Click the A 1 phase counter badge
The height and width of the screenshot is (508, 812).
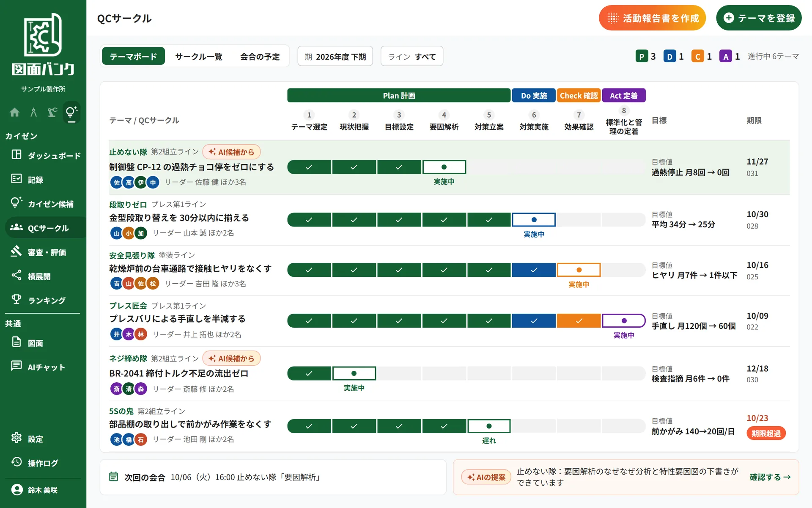pos(730,56)
